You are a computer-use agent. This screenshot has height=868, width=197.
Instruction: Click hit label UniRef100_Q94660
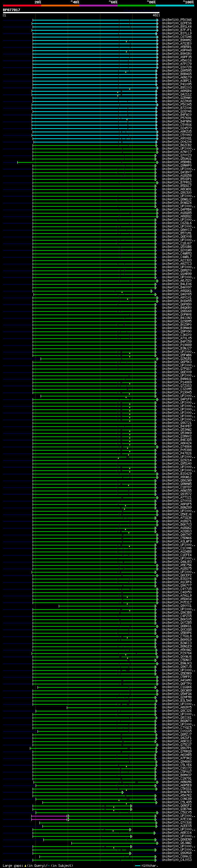[177, 761]
